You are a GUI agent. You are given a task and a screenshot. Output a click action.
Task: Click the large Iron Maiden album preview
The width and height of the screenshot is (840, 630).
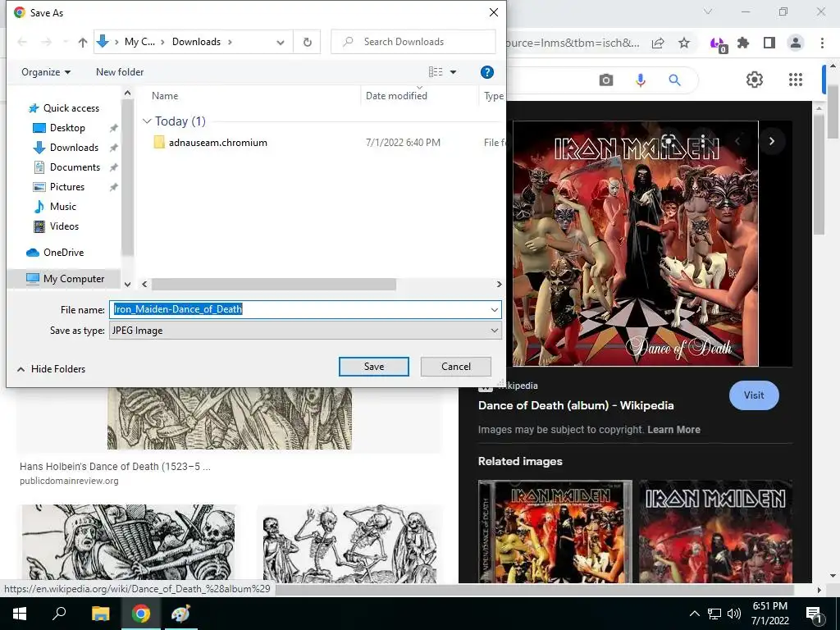(x=636, y=244)
